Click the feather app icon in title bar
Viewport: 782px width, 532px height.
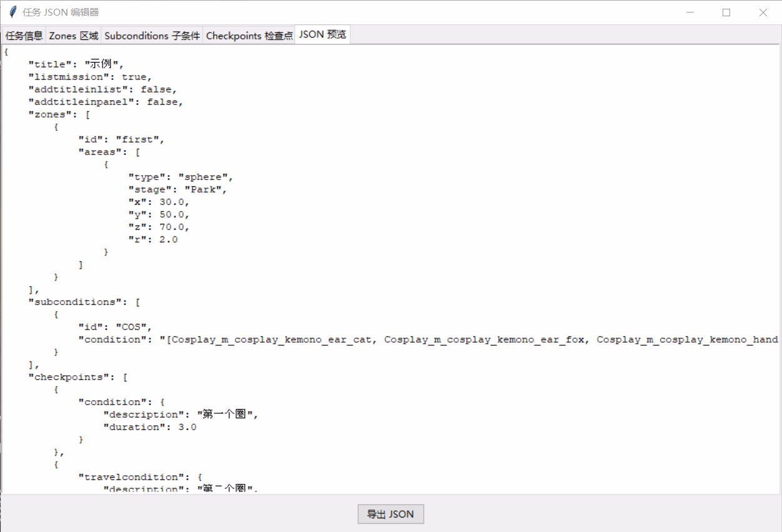coord(13,13)
